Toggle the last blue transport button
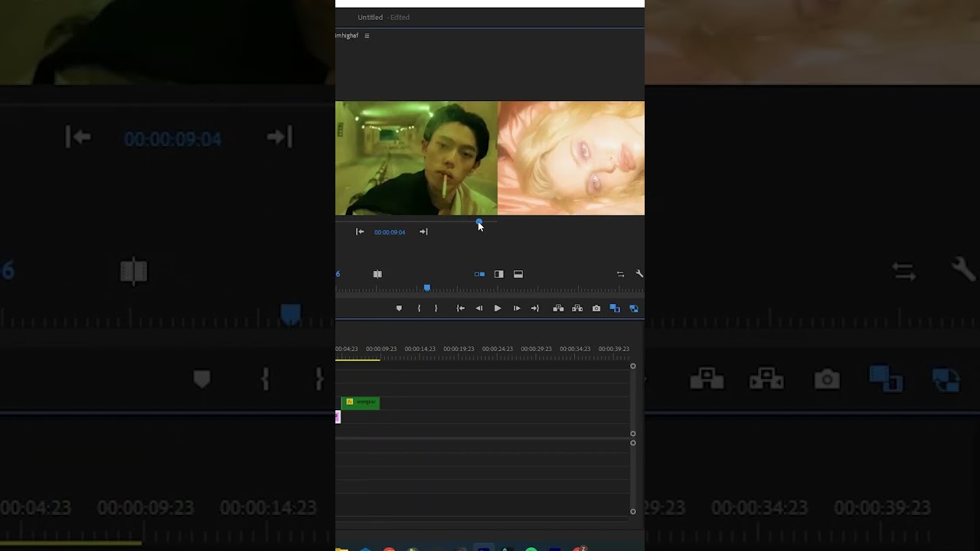Image resolution: width=980 pixels, height=551 pixels. click(634, 308)
